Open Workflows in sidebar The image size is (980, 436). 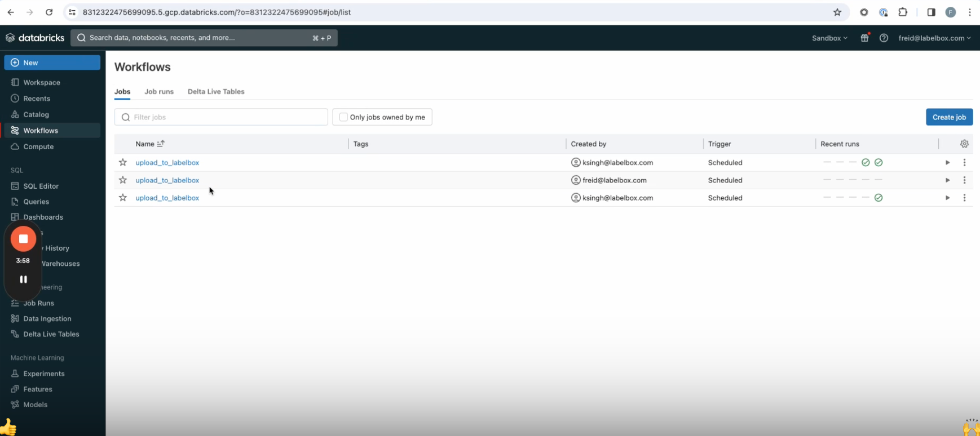[52, 130]
